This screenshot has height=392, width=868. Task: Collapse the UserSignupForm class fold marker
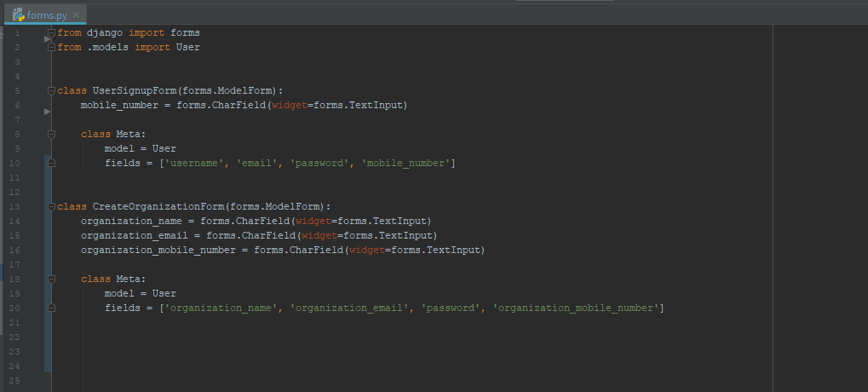51,91
